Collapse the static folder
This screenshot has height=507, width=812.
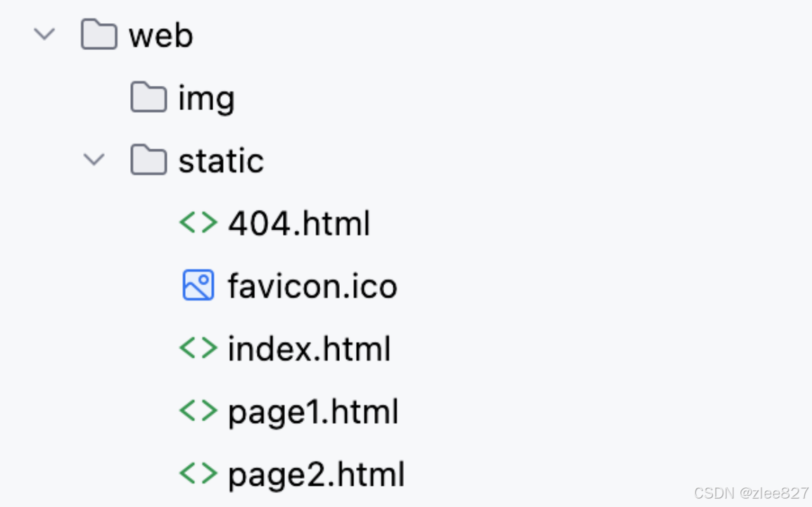click(x=94, y=160)
